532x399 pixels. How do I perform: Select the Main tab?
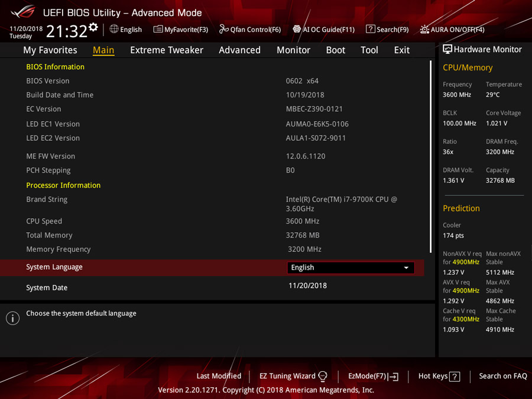click(x=103, y=50)
